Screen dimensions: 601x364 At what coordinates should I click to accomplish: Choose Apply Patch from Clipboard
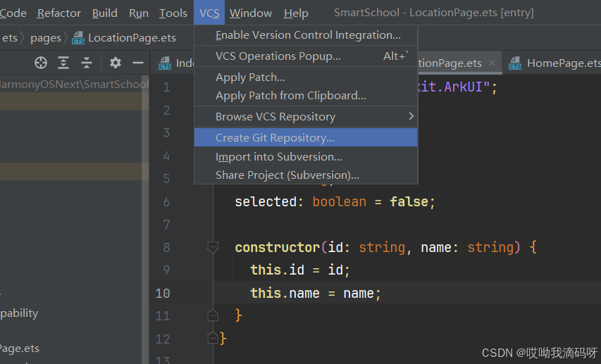pos(306,96)
